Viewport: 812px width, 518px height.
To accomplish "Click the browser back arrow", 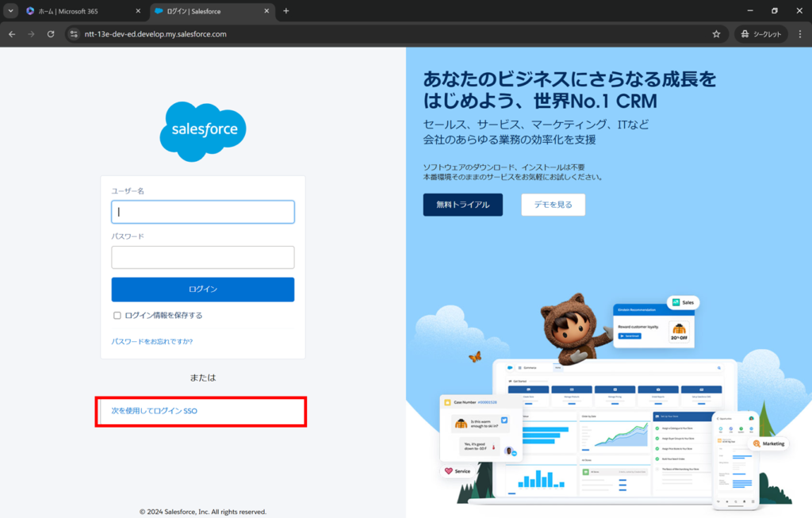I will pos(12,34).
